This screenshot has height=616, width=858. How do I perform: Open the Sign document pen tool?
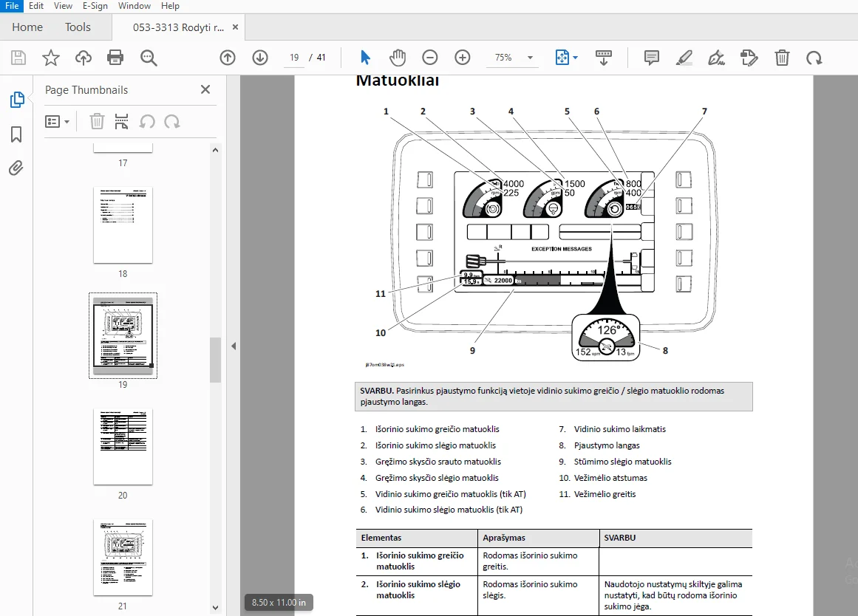click(x=716, y=58)
